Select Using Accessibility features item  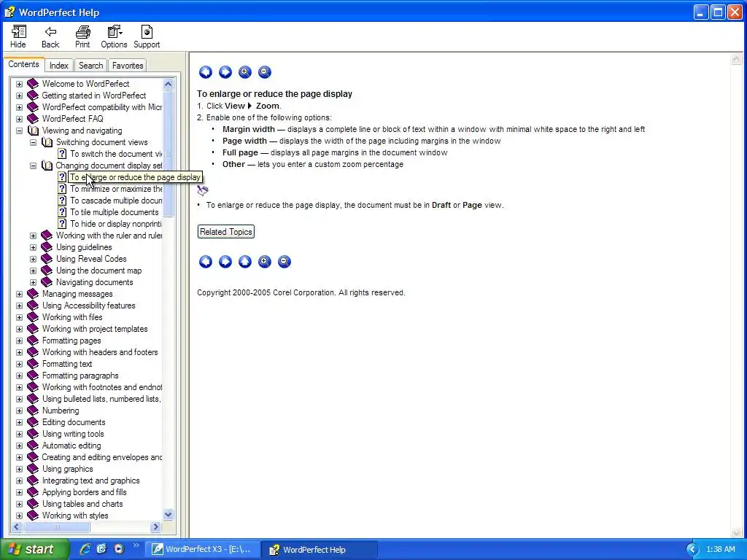pos(88,306)
